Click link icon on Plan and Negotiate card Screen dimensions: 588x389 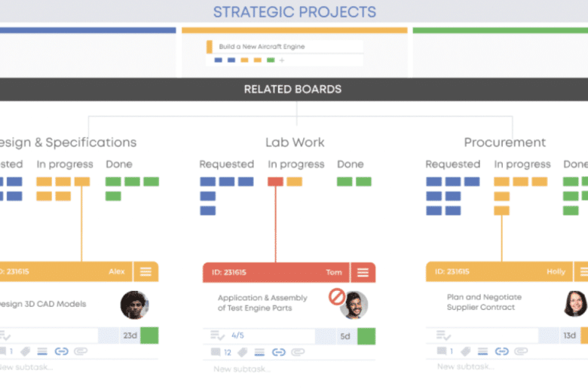coord(502,352)
